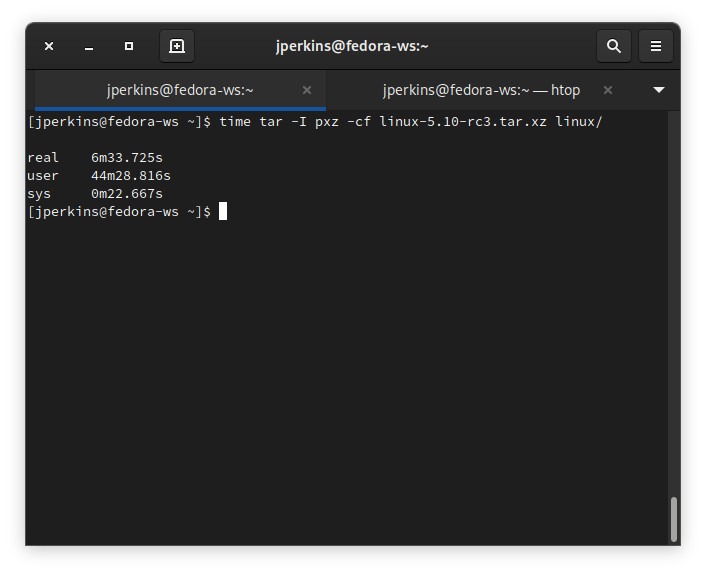
Task: Open the terminal search tool
Action: tap(614, 46)
